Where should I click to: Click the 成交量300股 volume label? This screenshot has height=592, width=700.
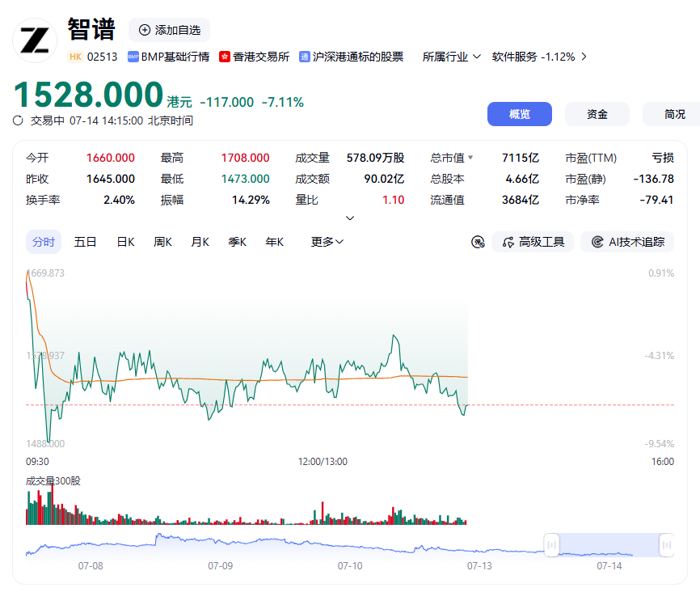pyautogui.click(x=53, y=480)
